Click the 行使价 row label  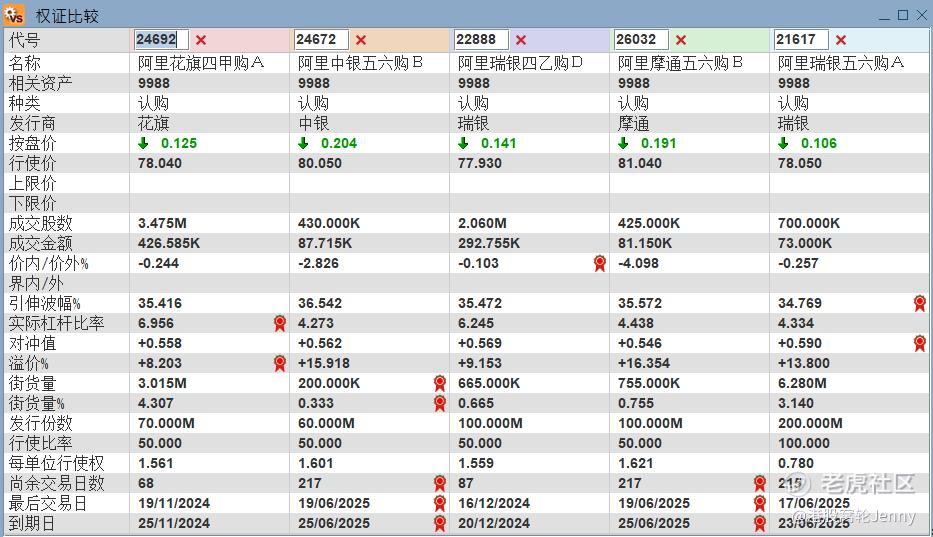[32, 163]
